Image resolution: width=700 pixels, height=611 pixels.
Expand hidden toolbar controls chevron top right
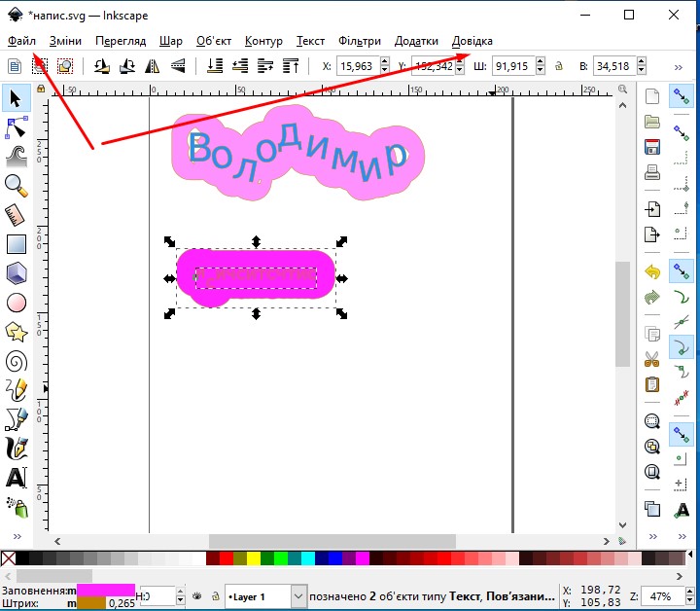pos(679,67)
